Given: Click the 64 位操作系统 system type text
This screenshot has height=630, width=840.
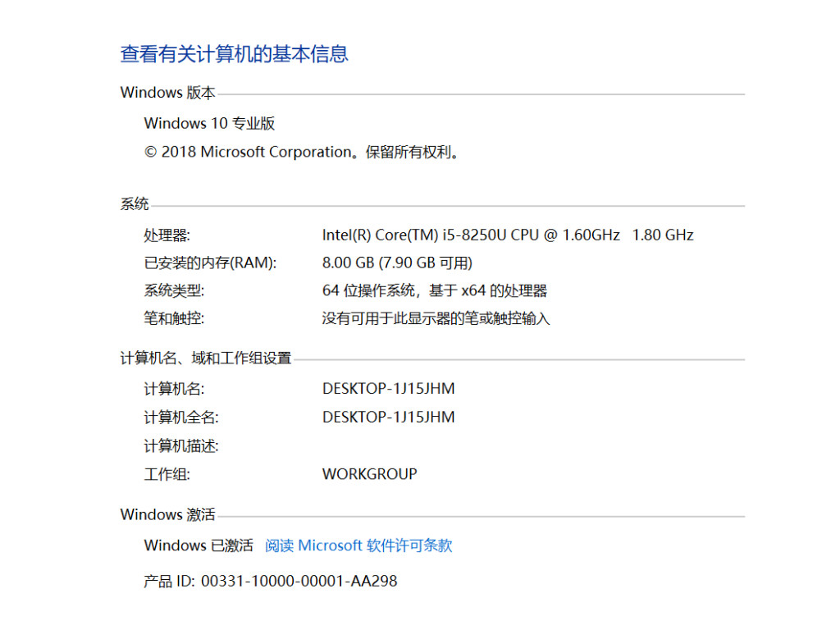Looking at the screenshot, I should tap(436, 290).
